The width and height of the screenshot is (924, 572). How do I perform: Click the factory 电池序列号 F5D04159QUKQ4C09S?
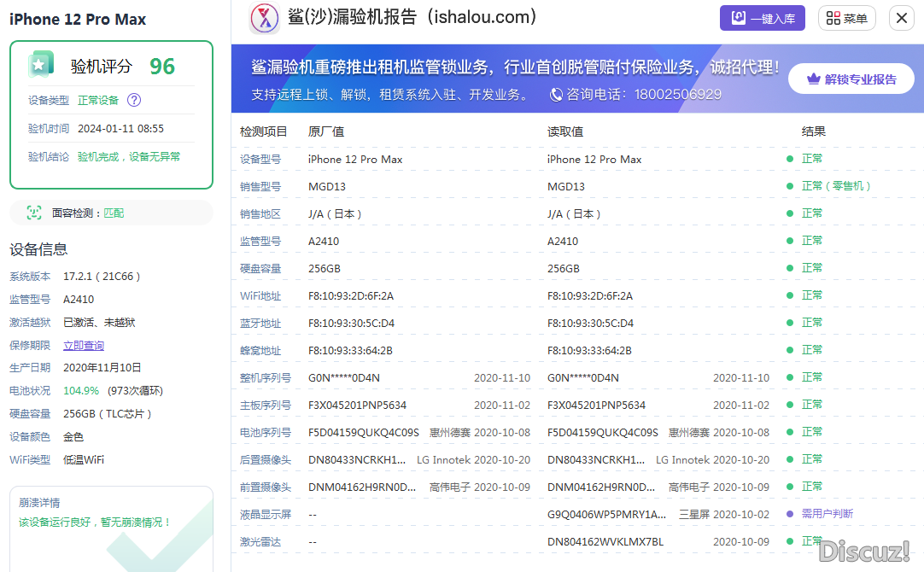[x=364, y=432]
